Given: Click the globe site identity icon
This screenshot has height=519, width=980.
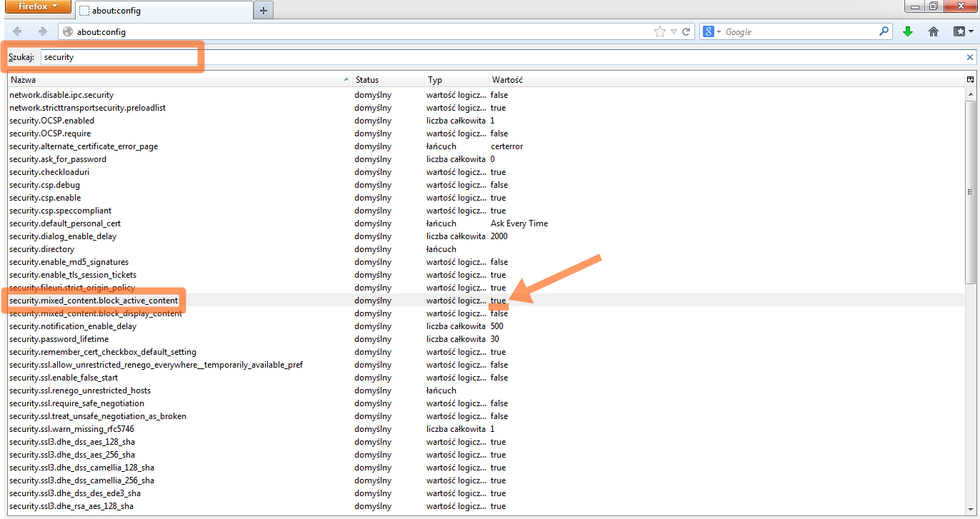Looking at the screenshot, I should (68, 31).
